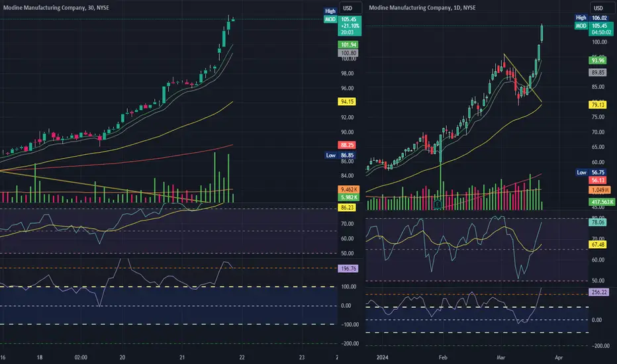Select the green 93.96 label on daily chart

(x=597, y=60)
